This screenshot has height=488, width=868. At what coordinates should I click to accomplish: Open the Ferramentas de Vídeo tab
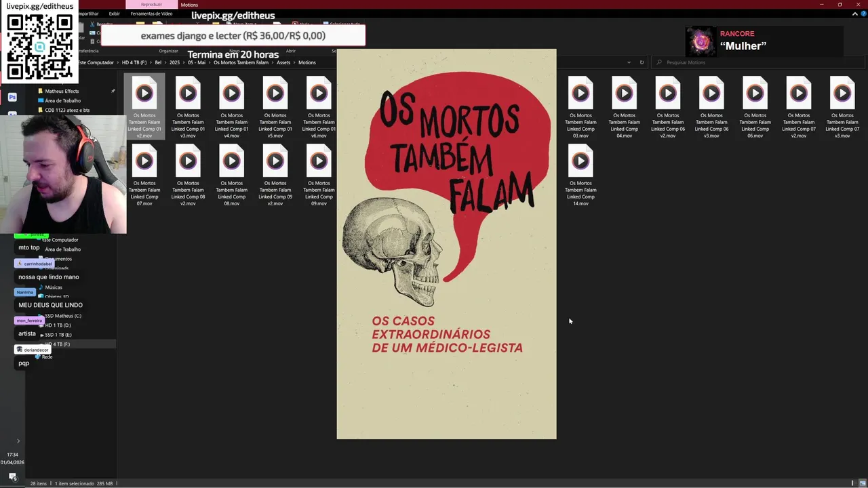click(x=151, y=14)
